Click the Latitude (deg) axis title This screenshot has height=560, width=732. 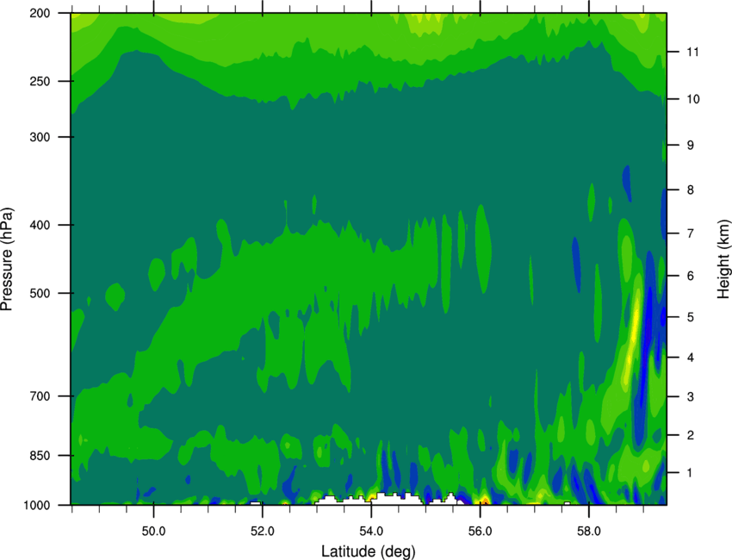369,551
